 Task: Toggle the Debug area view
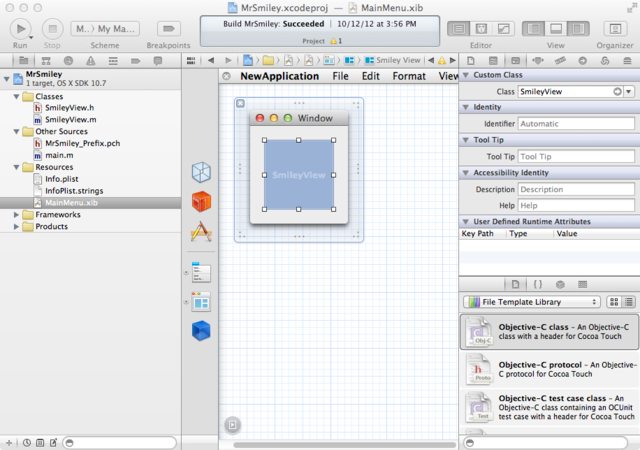point(556,29)
